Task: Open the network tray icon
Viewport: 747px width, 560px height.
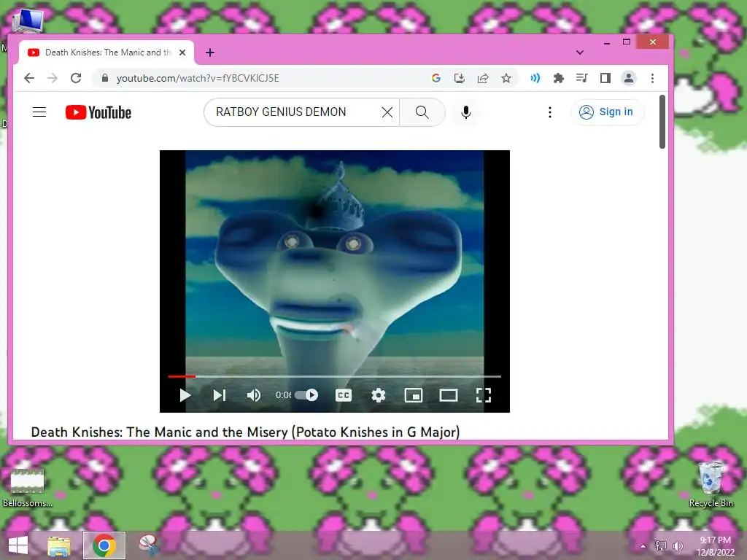Action: pos(661,546)
